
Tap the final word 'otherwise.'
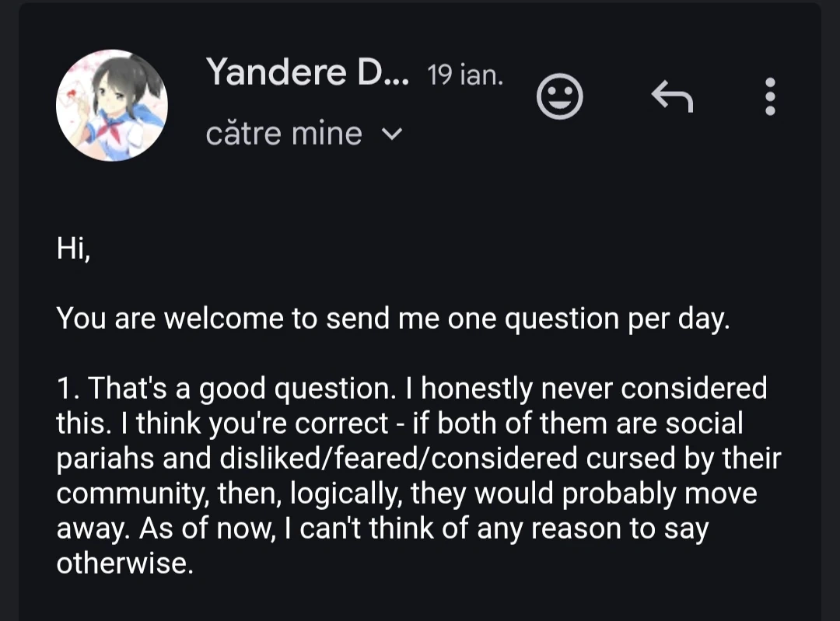click(x=124, y=563)
